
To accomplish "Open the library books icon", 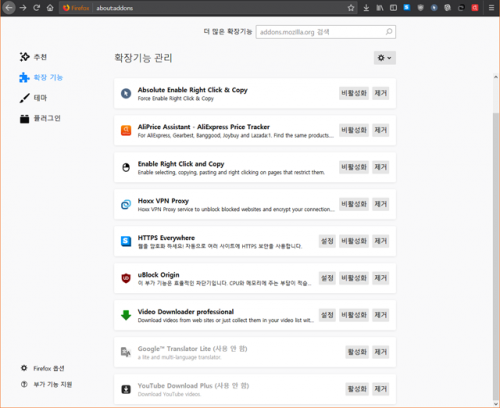I will (x=380, y=8).
